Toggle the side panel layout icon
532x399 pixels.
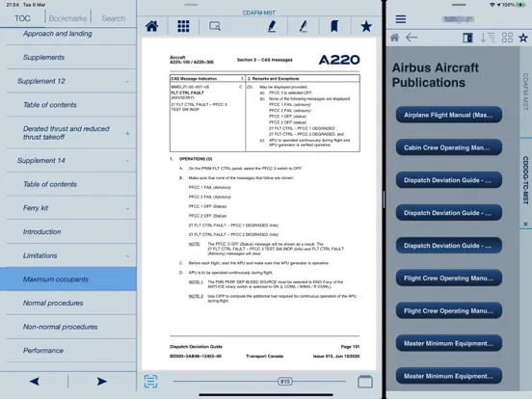click(x=467, y=38)
